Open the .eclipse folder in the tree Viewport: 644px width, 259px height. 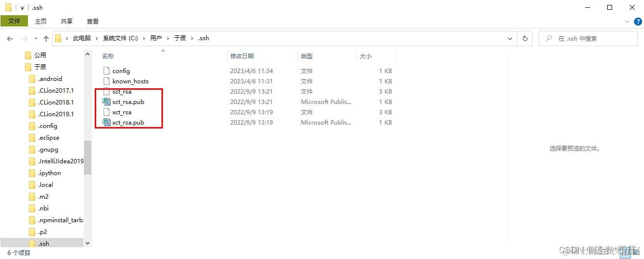pyautogui.click(x=49, y=138)
